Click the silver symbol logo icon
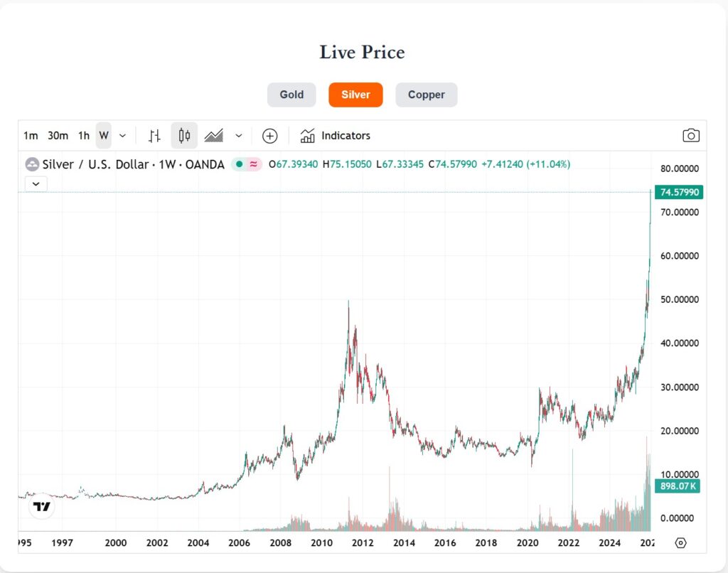The image size is (728, 573). tap(32, 164)
